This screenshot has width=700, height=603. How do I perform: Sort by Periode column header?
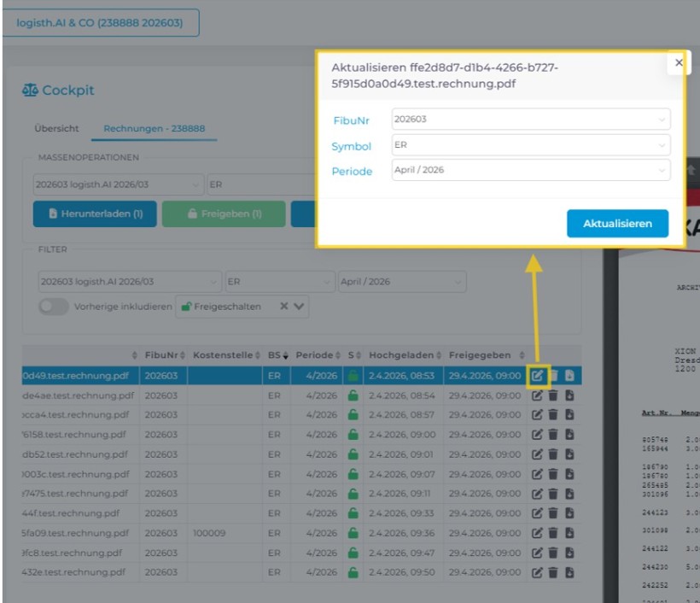(318, 355)
